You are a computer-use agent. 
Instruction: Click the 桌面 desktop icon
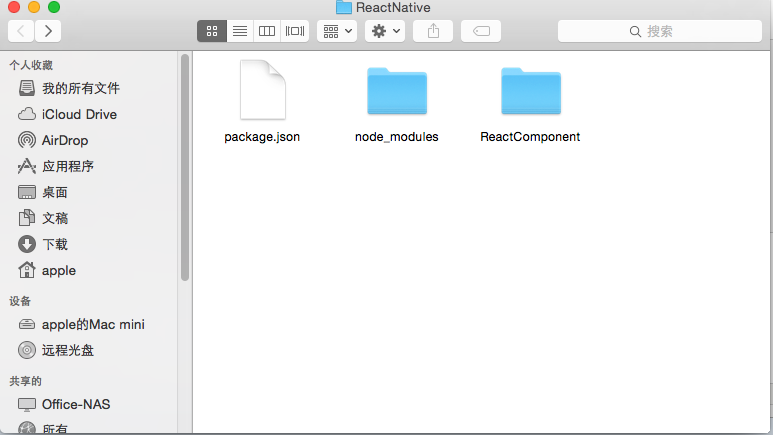27,192
